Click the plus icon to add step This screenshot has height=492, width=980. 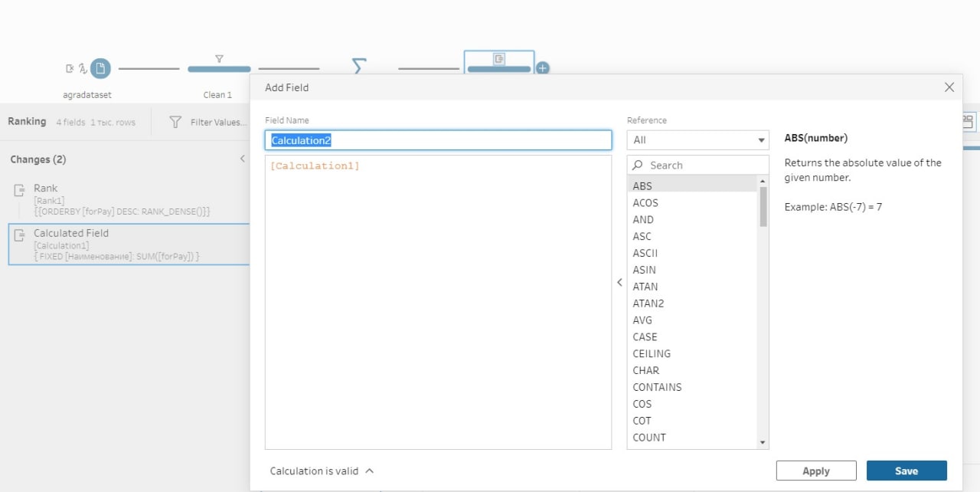(542, 68)
